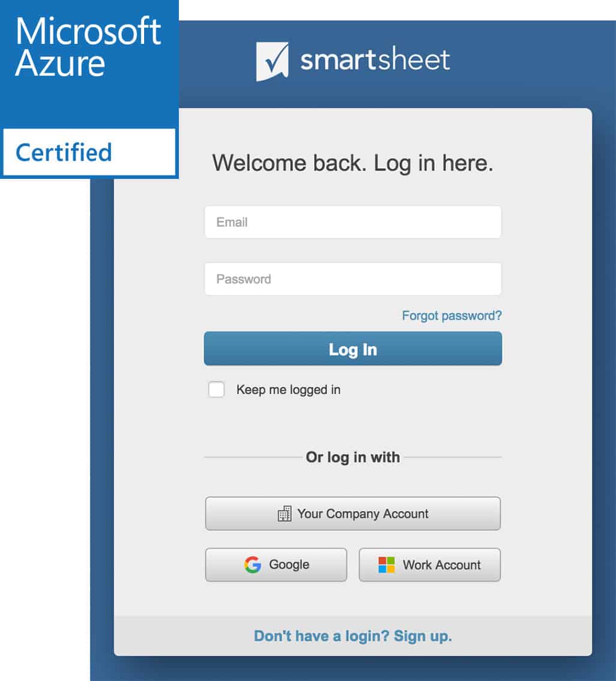
Task: Click the Keep me logged in label
Action: [288, 390]
